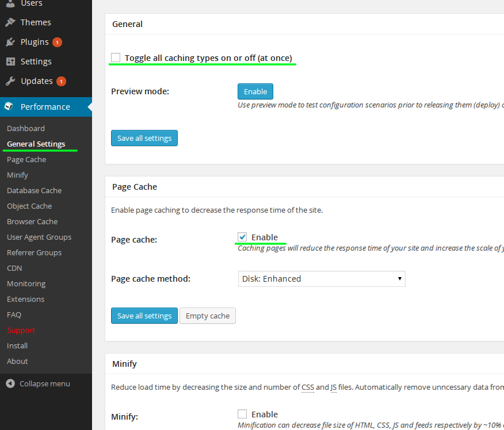
Task: Open the Page Cache submenu item
Action: pos(26,160)
